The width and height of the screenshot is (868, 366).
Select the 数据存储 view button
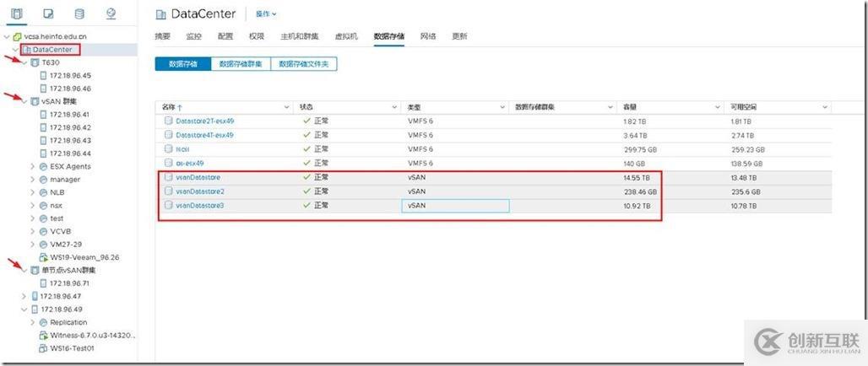click(182, 64)
